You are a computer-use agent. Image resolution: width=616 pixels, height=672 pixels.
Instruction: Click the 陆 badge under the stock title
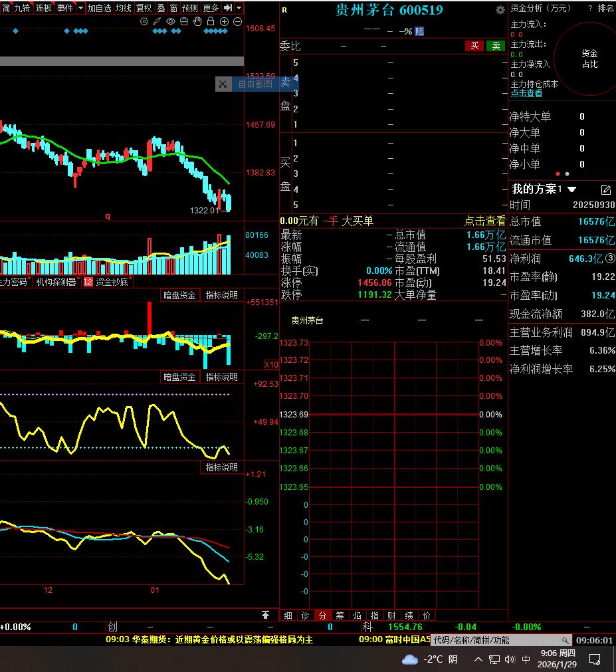(x=419, y=31)
